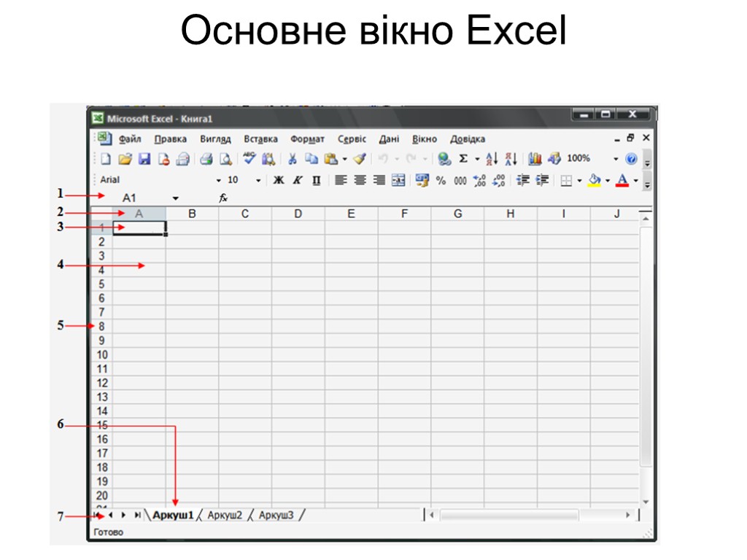Click the insert function fx icon
Screen dimensions: 747x560
[x=223, y=198]
